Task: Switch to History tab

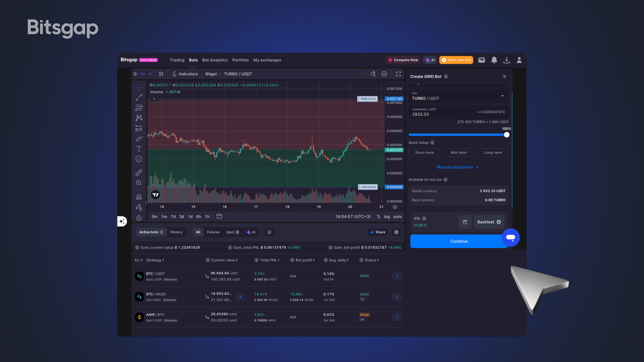Action: pos(176,232)
